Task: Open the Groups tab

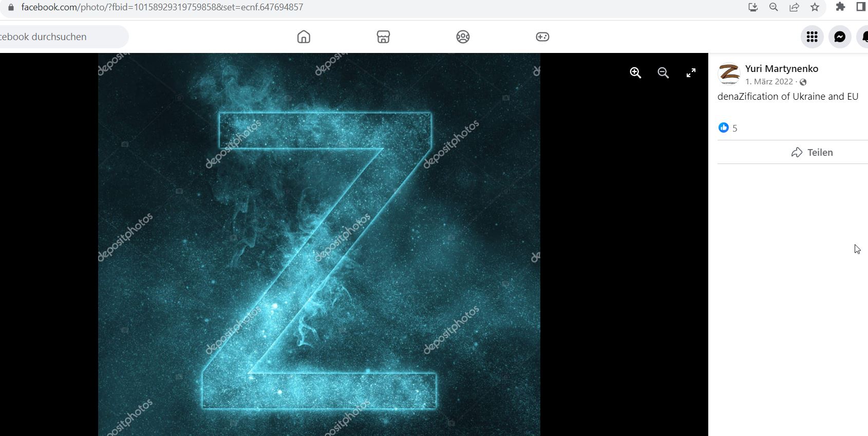Action: 463,37
